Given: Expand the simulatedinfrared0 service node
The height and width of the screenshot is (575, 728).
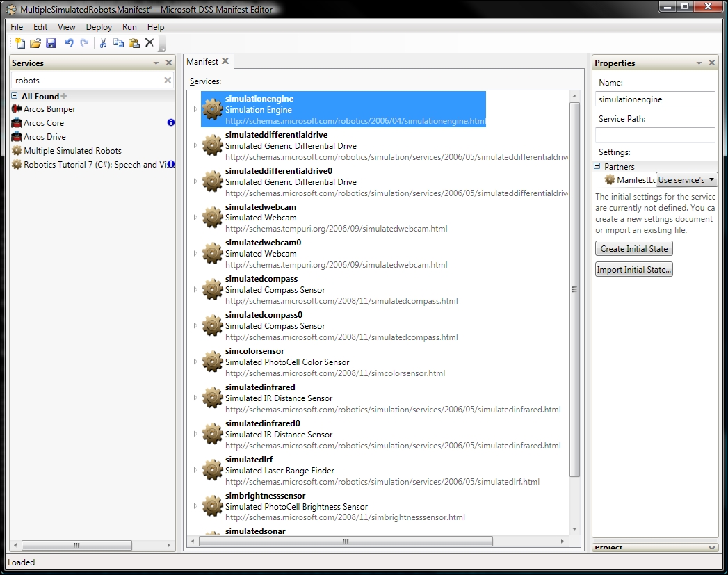Looking at the screenshot, I should click(x=195, y=434).
